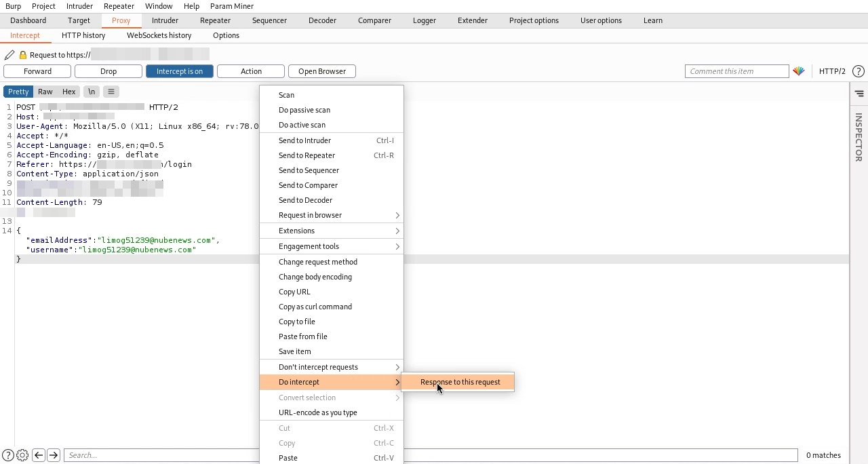Click the padlock icon next to request URL
868x464 pixels.
point(22,55)
